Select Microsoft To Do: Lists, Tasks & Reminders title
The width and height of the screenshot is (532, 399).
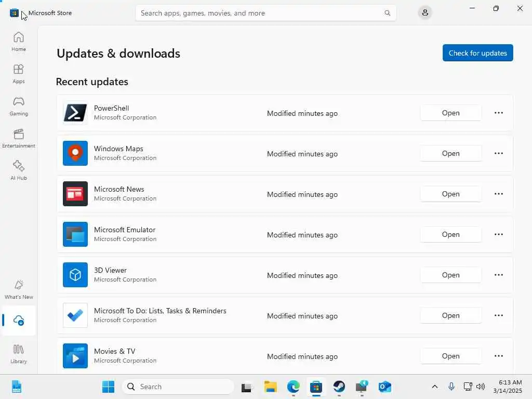160,311
